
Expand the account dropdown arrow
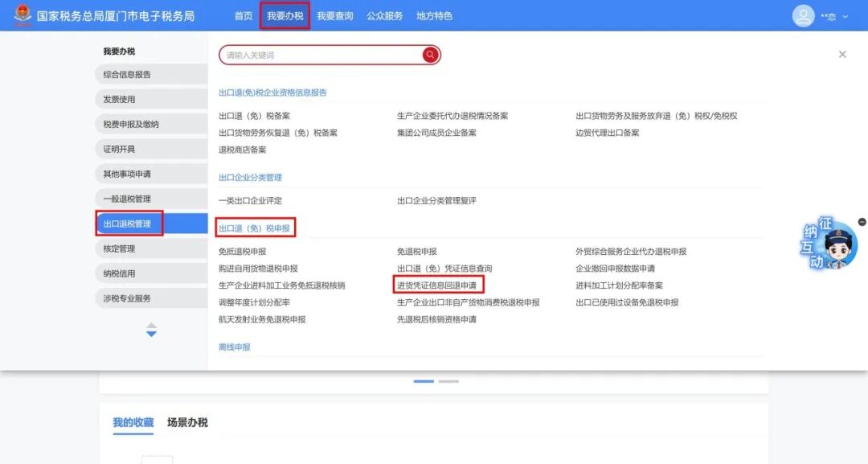pyautogui.click(x=845, y=17)
